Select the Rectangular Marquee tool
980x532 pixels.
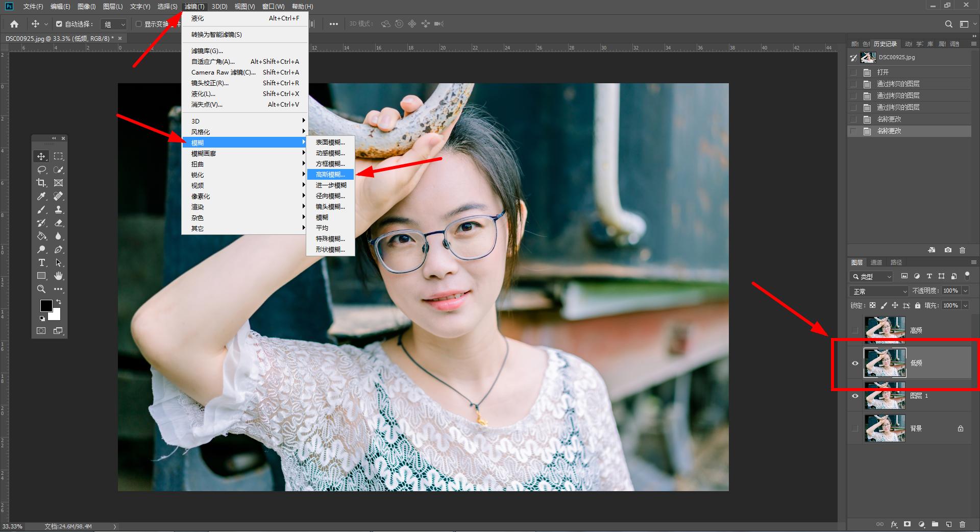59,156
